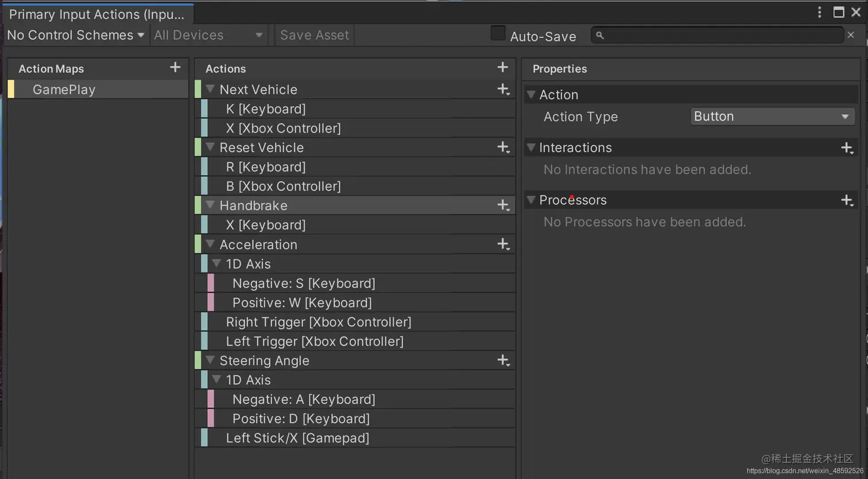868x479 pixels.
Task: Collapse the Next Vehicle action
Action: click(210, 89)
